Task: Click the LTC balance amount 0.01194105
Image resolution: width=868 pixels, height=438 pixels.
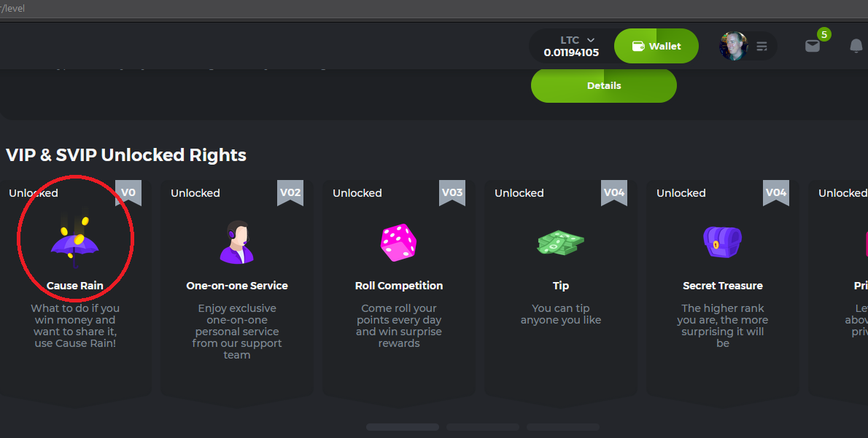Action: click(571, 52)
